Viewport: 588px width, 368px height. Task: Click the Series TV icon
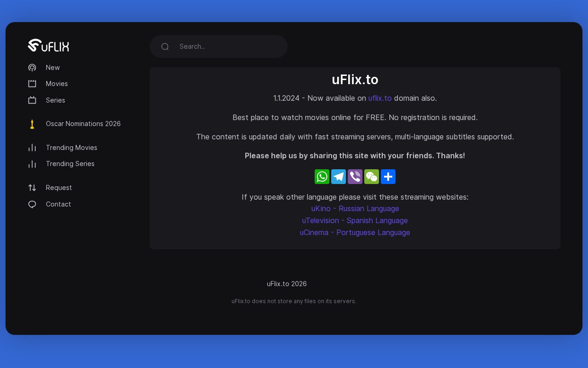point(32,100)
